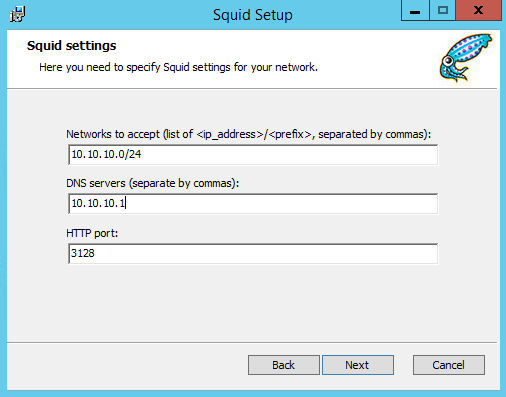Focus the Networks to accept input field

tap(253, 155)
